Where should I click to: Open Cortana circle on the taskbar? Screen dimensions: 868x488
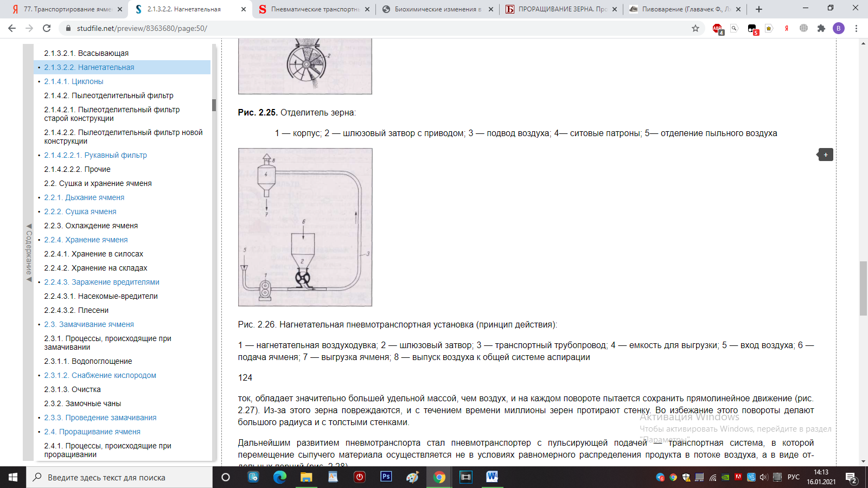226,477
